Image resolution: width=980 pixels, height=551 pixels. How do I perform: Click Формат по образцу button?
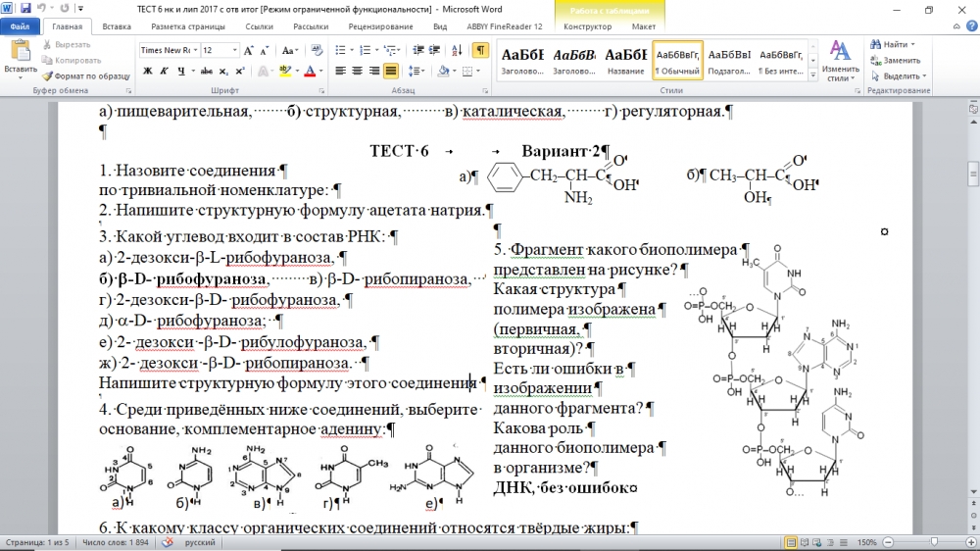coord(85,75)
